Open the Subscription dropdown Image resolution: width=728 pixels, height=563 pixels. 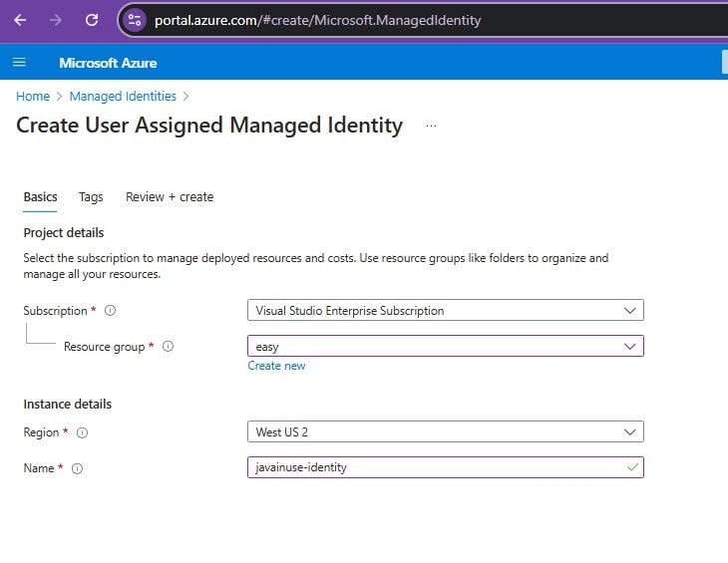coord(446,310)
